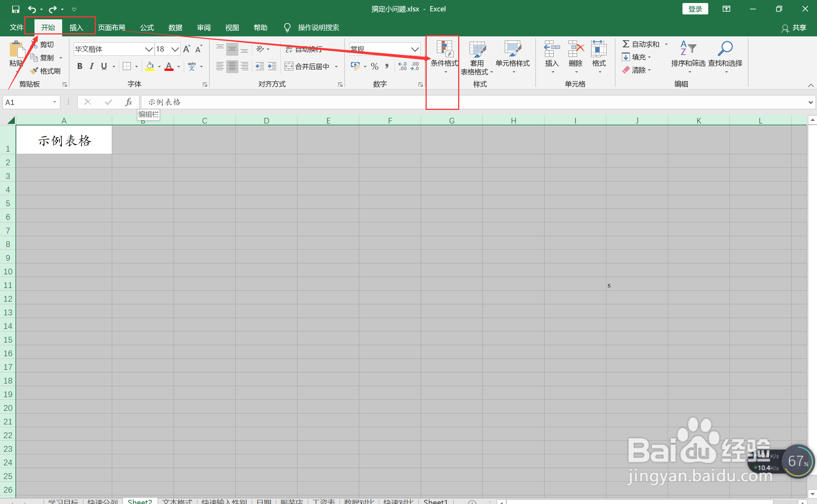
Task: Click inside the Name Box showing A1
Action: [27, 102]
